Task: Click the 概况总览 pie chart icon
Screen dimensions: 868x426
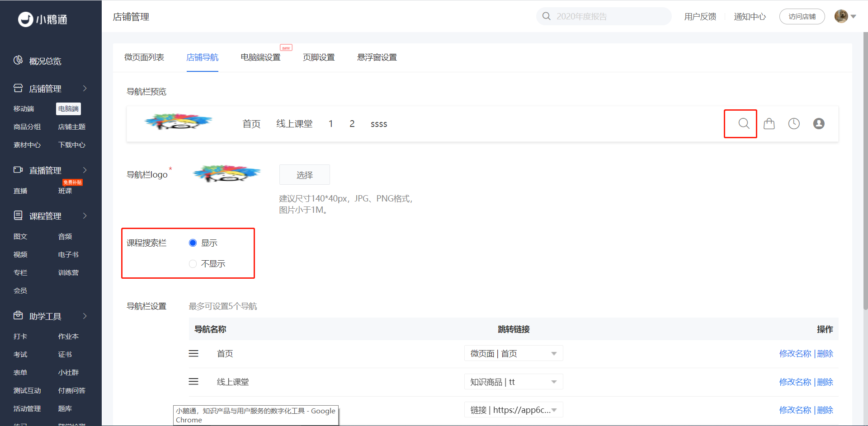Action: (18, 61)
